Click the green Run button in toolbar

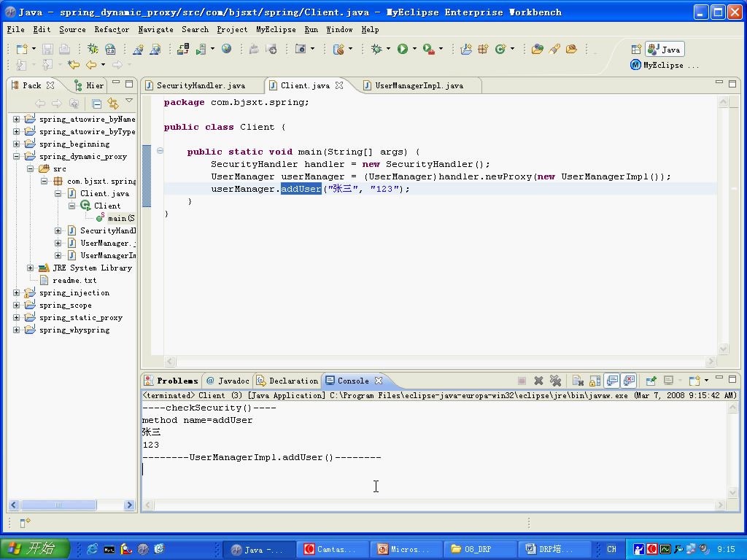pyautogui.click(x=402, y=49)
